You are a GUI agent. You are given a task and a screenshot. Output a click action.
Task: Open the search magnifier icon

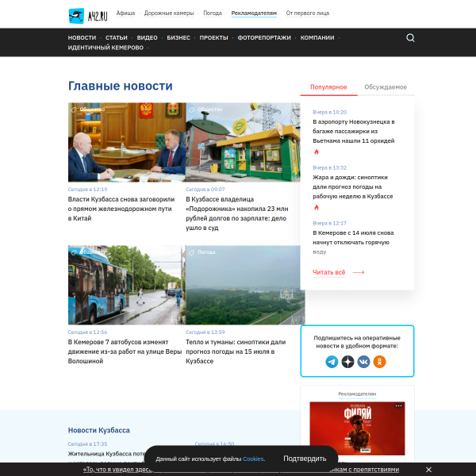click(x=410, y=38)
